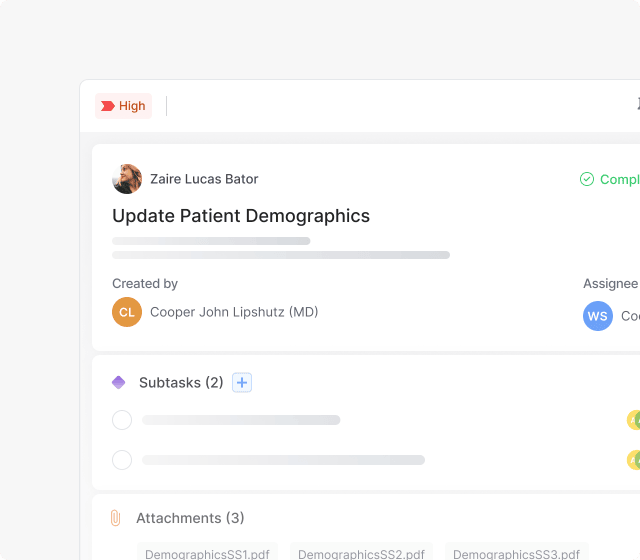Click the purple Subtasks diamond icon
Viewport: 640px width, 560px height.
click(119, 382)
